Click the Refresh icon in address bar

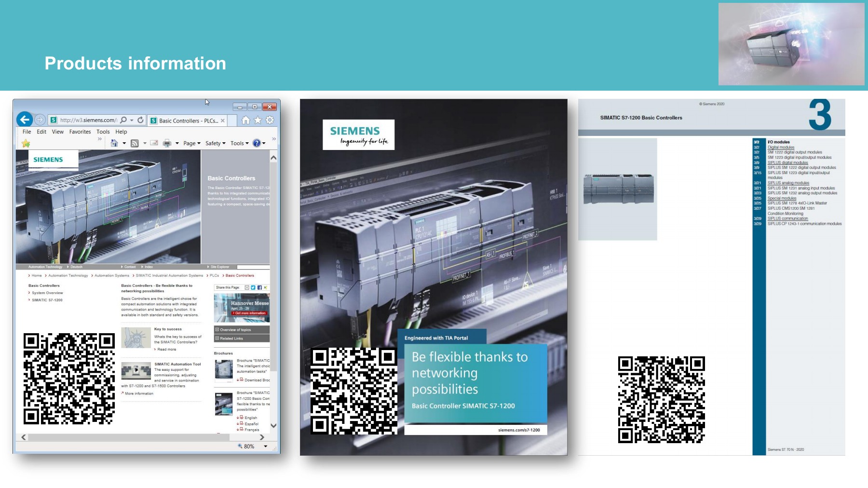coord(140,120)
